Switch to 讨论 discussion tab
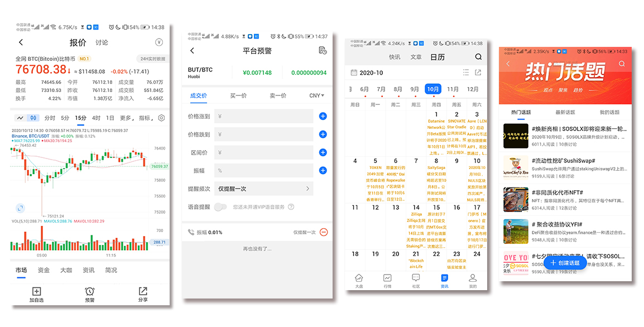The width and height of the screenshot is (644, 327). [102, 42]
